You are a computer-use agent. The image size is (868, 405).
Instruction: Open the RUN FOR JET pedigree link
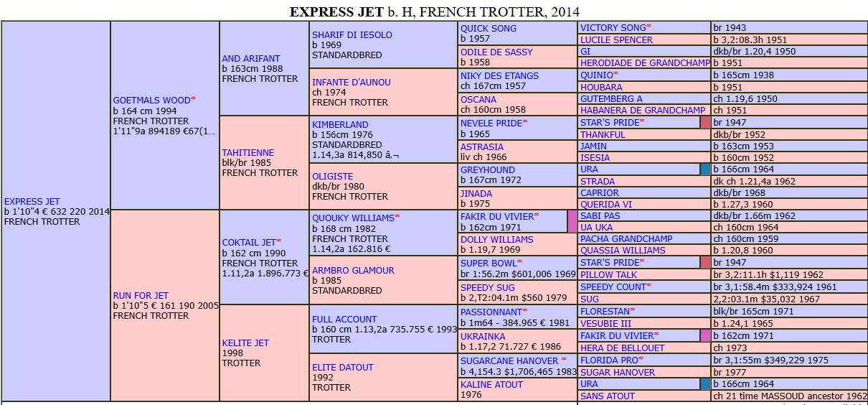click(x=141, y=295)
